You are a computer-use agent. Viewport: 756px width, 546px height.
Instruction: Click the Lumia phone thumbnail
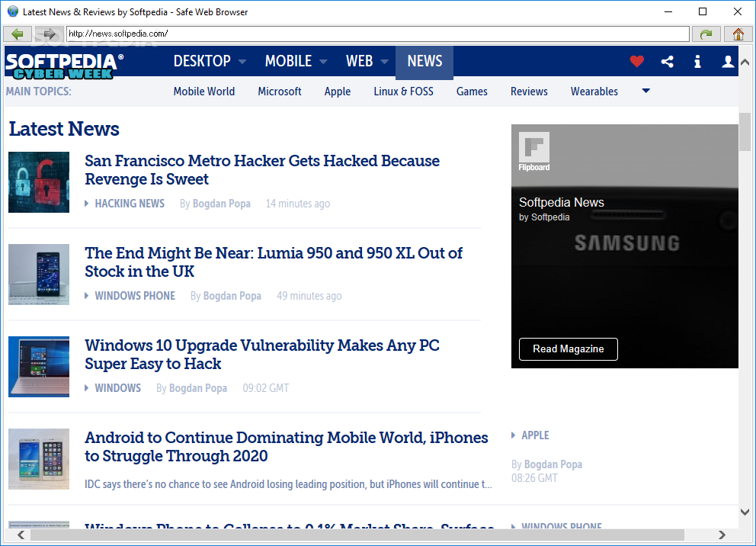(x=39, y=275)
